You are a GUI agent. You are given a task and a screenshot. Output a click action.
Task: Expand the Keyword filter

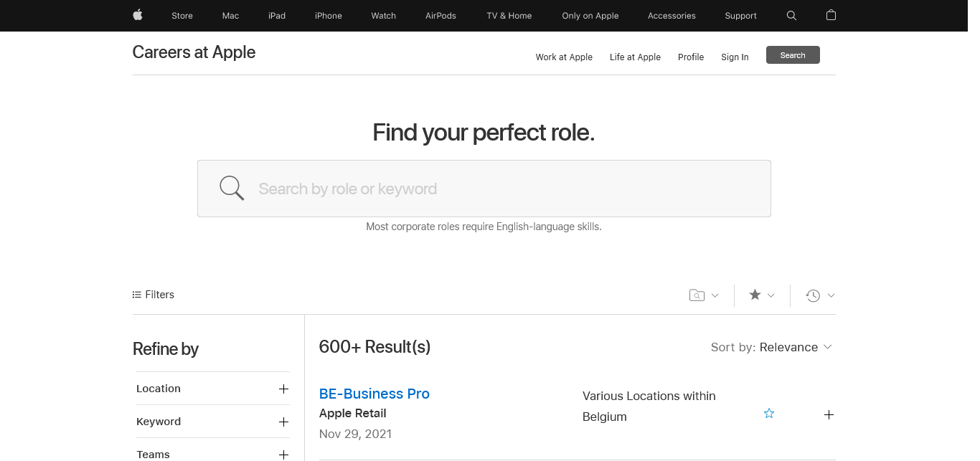[283, 422]
